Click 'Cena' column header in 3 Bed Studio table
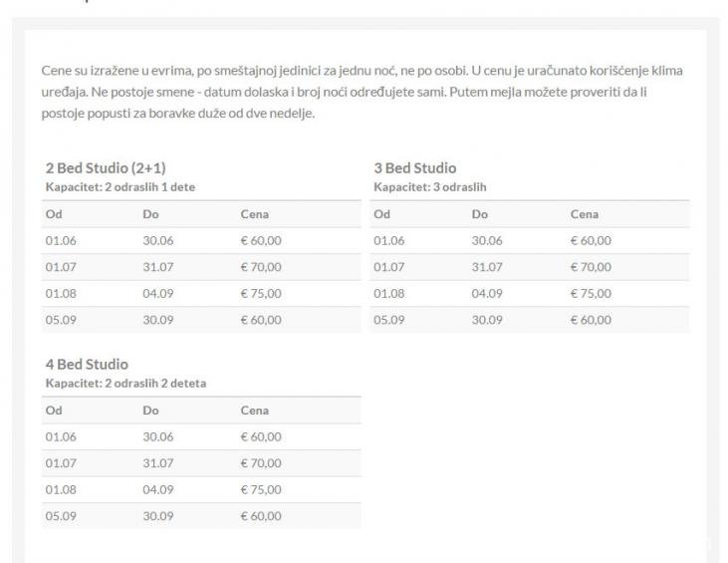This screenshot has width=728, height=563. coord(584,214)
